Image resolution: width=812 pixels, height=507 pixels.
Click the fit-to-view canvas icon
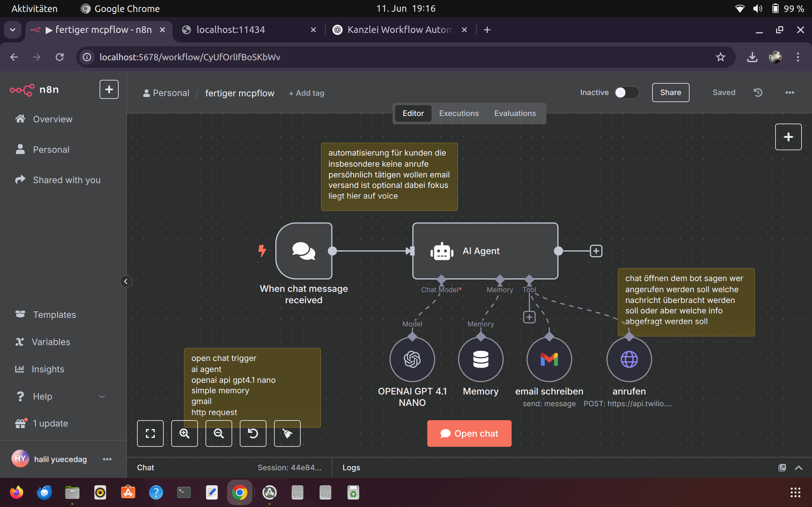(150, 433)
